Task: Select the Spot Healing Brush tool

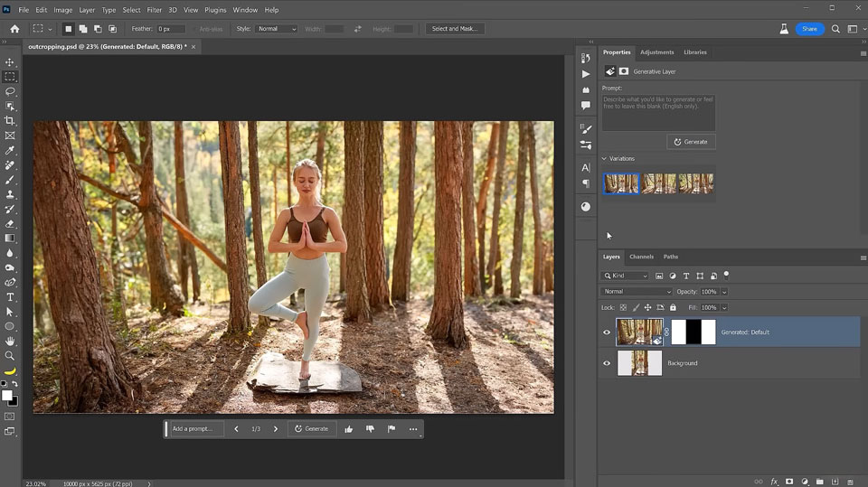Action: [9, 165]
